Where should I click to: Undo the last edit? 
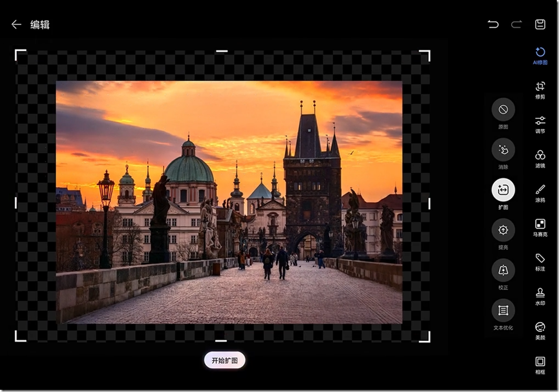(x=493, y=24)
